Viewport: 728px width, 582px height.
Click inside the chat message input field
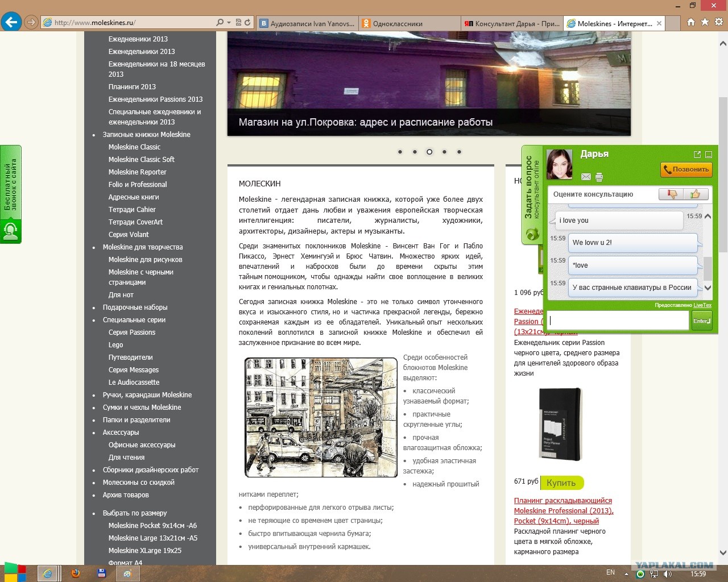618,321
